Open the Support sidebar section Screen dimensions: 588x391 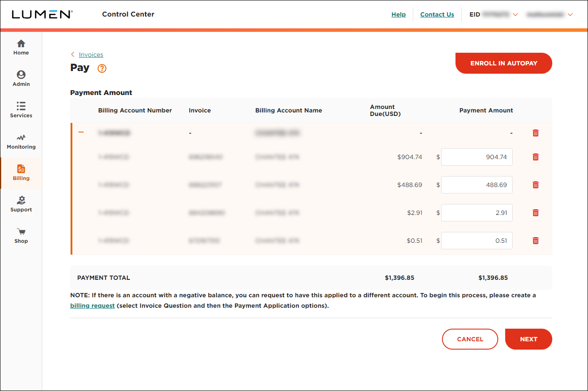21,204
